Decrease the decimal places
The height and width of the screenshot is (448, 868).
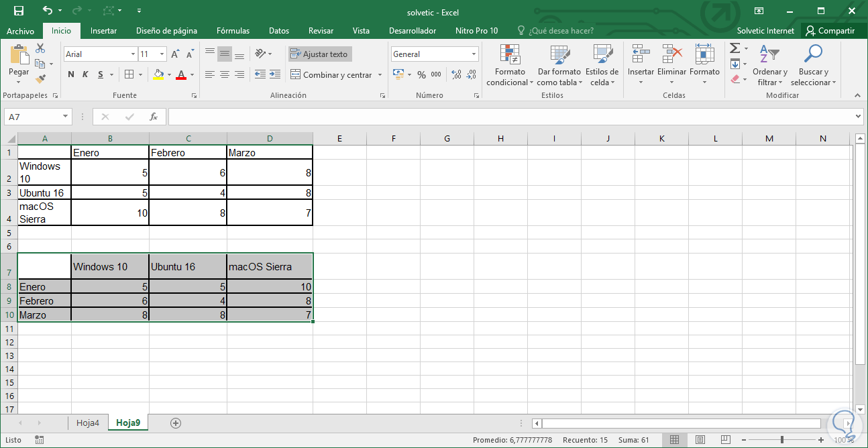(x=472, y=74)
